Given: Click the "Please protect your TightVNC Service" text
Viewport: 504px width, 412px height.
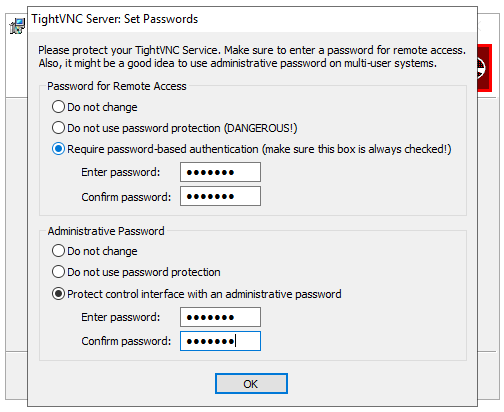Looking at the screenshot, I should click(x=128, y=50).
